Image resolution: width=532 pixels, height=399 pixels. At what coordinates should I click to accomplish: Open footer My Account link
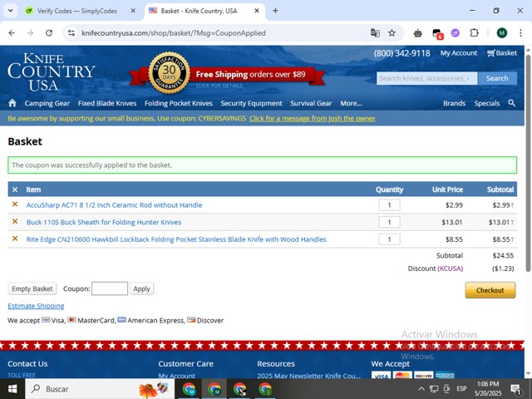pyautogui.click(x=177, y=376)
